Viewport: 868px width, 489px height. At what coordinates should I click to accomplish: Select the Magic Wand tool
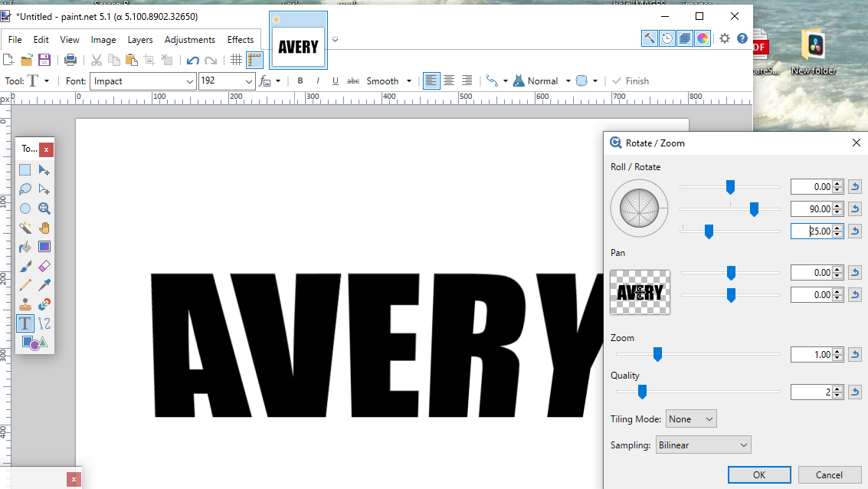point(25,228)
